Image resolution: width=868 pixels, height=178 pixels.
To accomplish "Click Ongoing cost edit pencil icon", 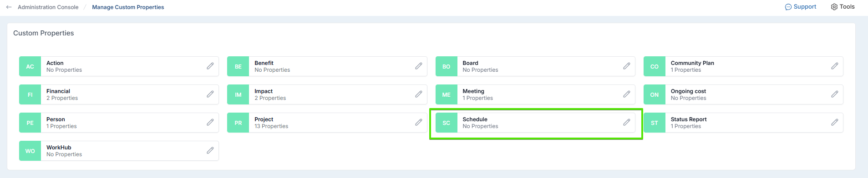I will pos(835,94).
